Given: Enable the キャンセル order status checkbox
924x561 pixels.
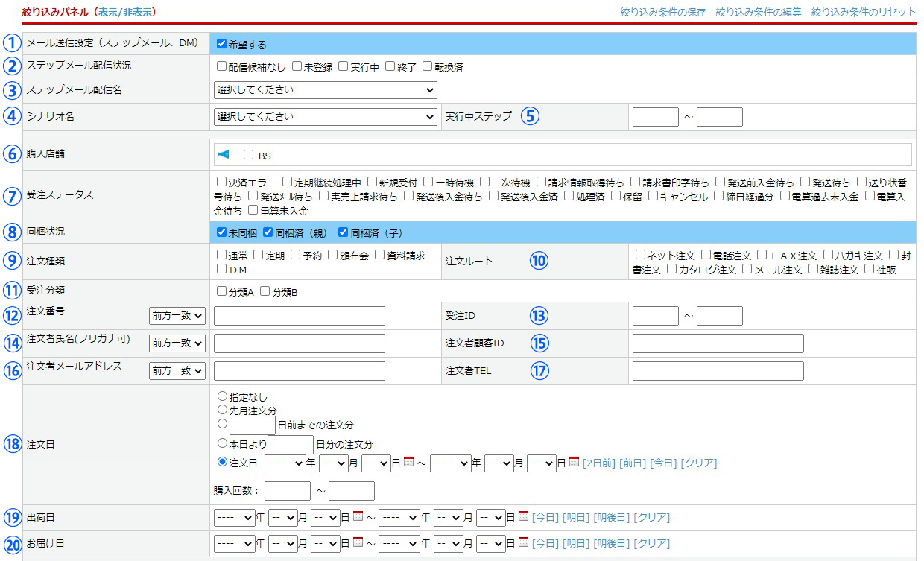Looking at the screenshot, I should coord(653,197).
